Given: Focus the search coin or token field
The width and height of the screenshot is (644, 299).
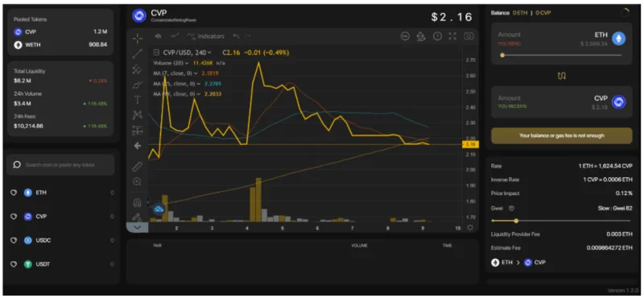Looking at the screenshot, I should pos(60,164).
